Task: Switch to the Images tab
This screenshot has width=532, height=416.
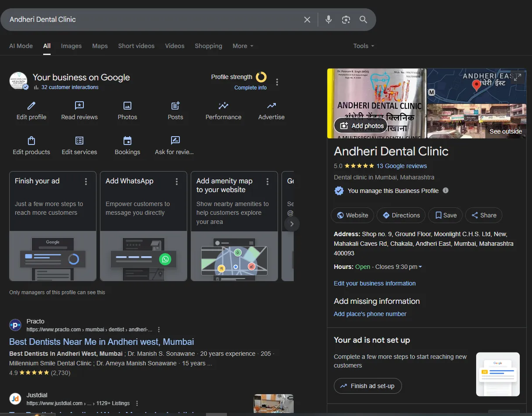Action: [71, 46]
